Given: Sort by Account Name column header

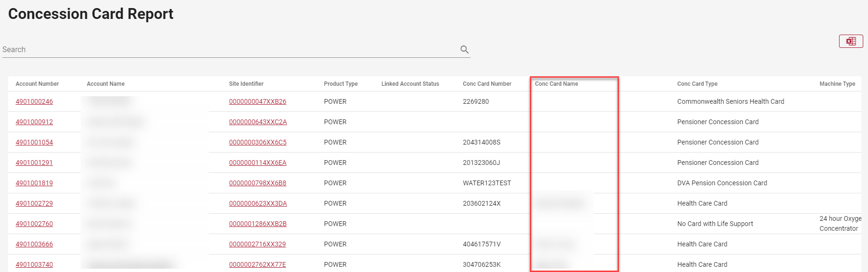Looking at the screenshot, I should (x=105, y=84).
